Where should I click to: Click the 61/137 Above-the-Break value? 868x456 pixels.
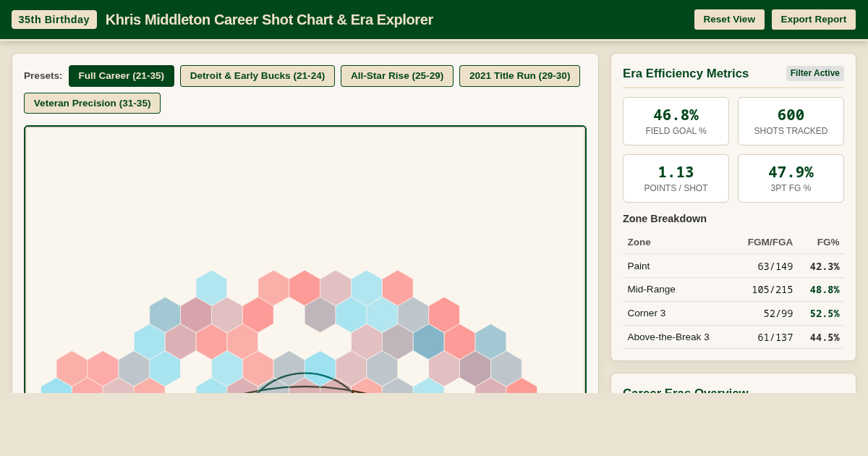[775, 337]
